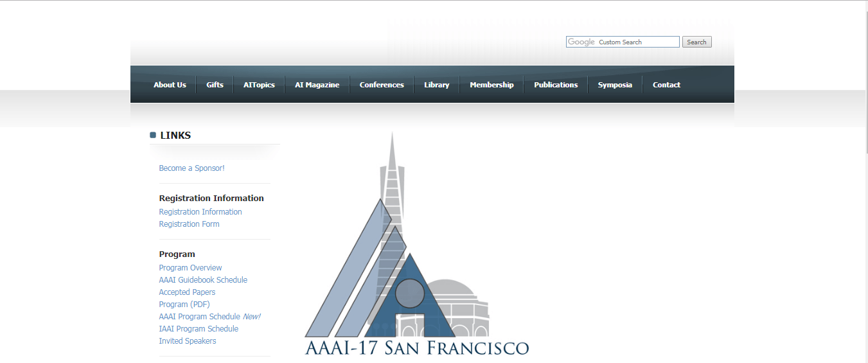This screenshot has height=363, width=868.
Task: Open the Invited Speakers link
Action: point(188,341)
